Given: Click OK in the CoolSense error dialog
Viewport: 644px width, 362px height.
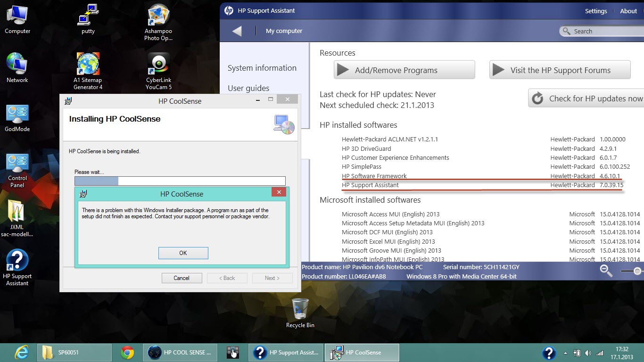Looking at the screenshot, I should [x=183, y=253].
